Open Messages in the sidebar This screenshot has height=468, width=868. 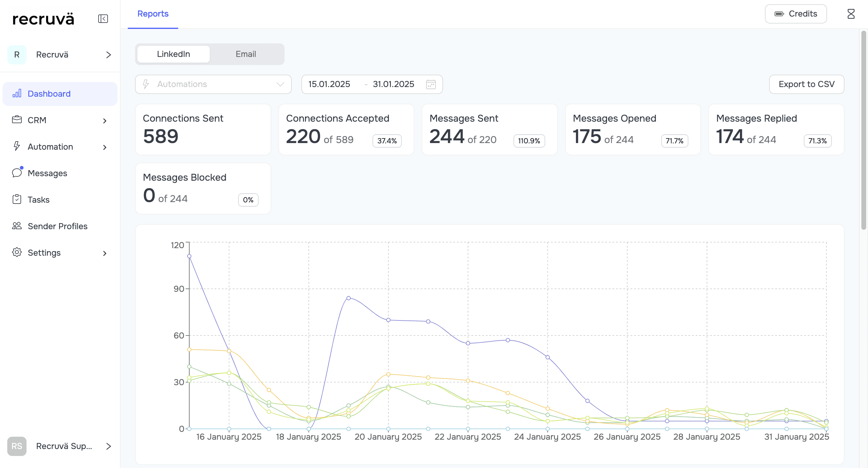point(60,173)
